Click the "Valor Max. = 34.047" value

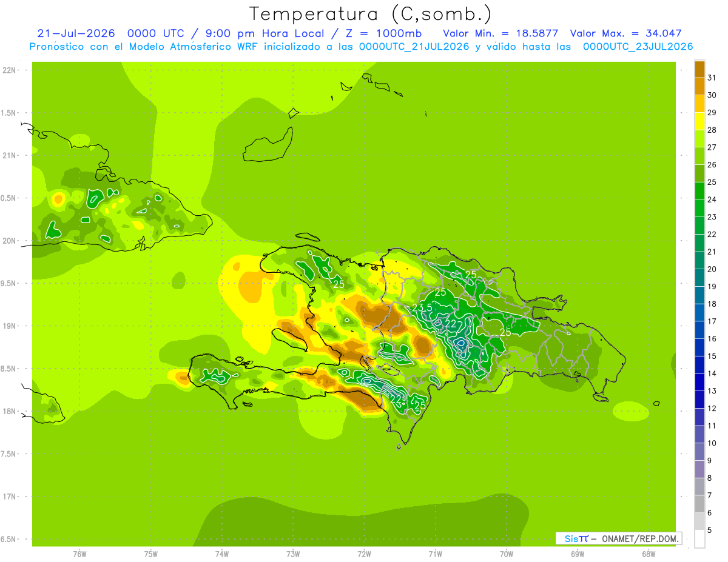point(626,33)
